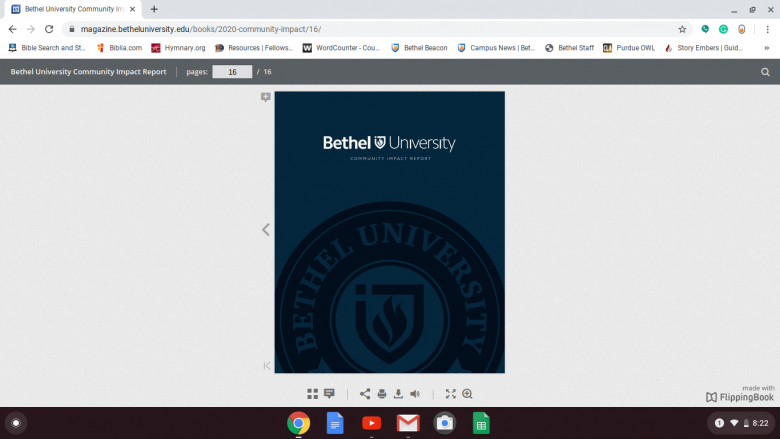Click the report cover page
Viewport: 780px width, 439px height.
coord(390,232)
